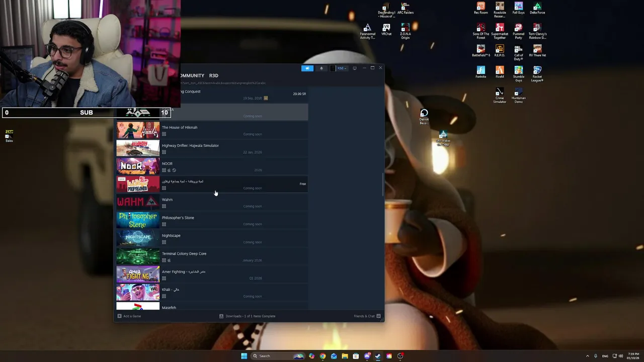Show hidden system tray icons

point(588,356)
